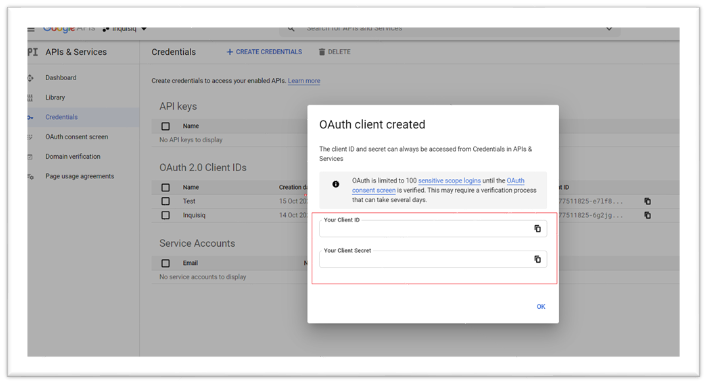Click the Test client name

coord(189,201)
